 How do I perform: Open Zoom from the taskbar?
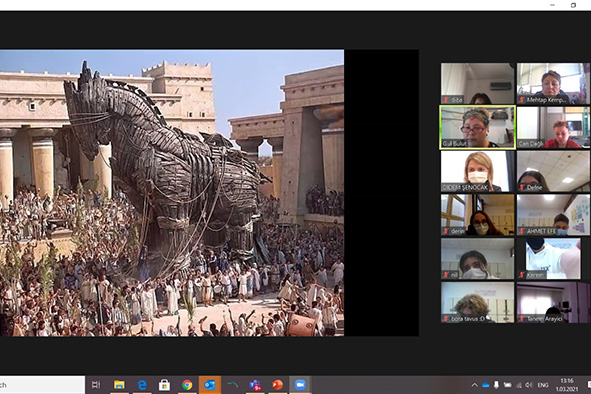(300, 385)
